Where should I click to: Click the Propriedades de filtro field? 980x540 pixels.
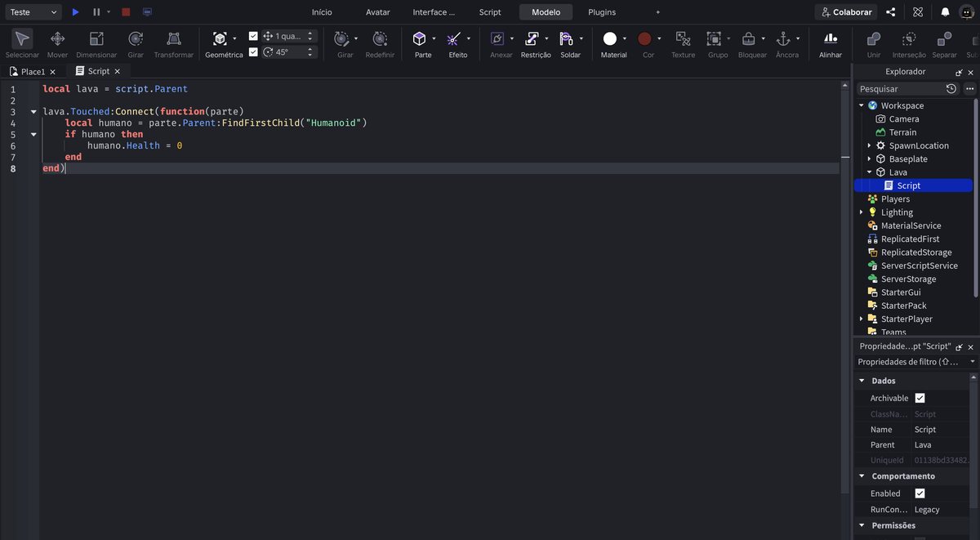[914, 361]
